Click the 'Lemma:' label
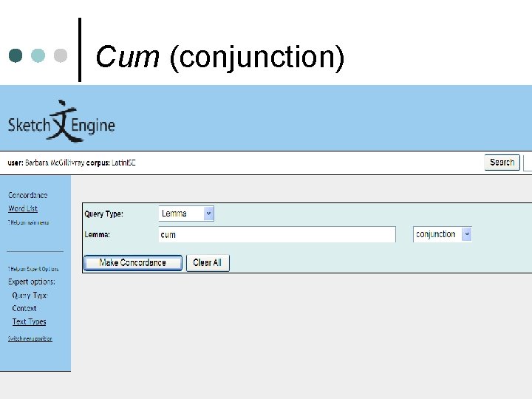Screen dimensions: 532x399 click(x=97, y=234)
